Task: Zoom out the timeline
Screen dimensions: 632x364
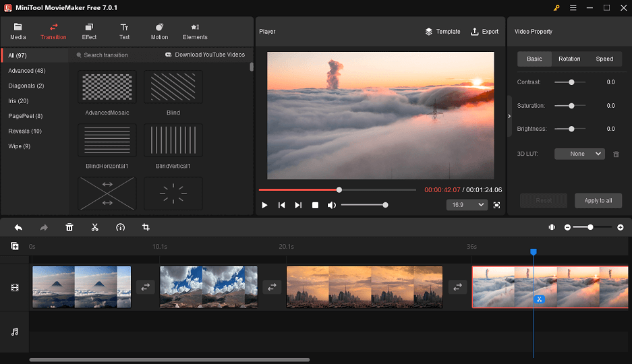Action: [567, 228]
